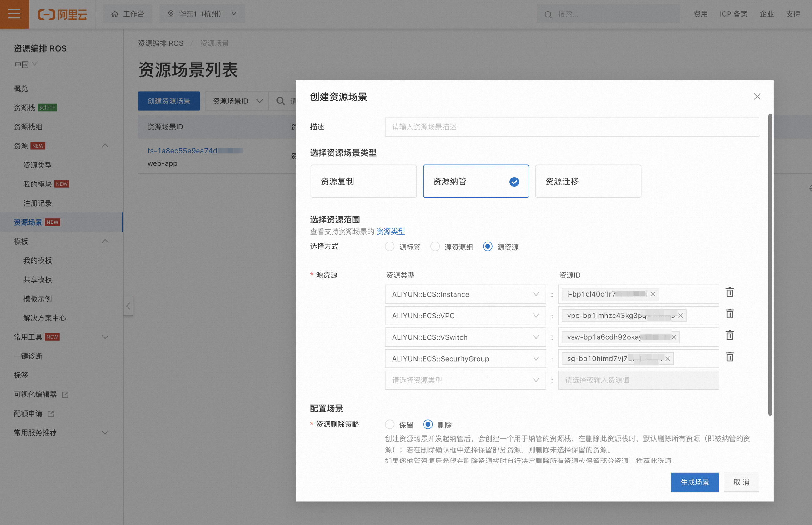Collapse the left sidebar with the arrow handle
812x525 pixels.
pos(128,306)
